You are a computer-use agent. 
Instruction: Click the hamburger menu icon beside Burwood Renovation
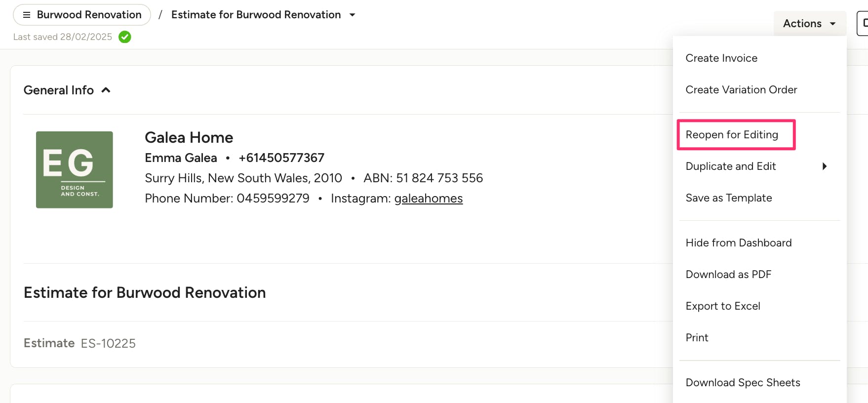pos(27,15)
